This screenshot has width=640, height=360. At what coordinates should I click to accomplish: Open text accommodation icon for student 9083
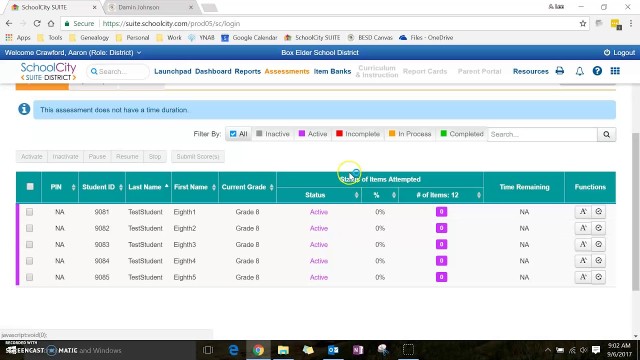click(583, 244)
